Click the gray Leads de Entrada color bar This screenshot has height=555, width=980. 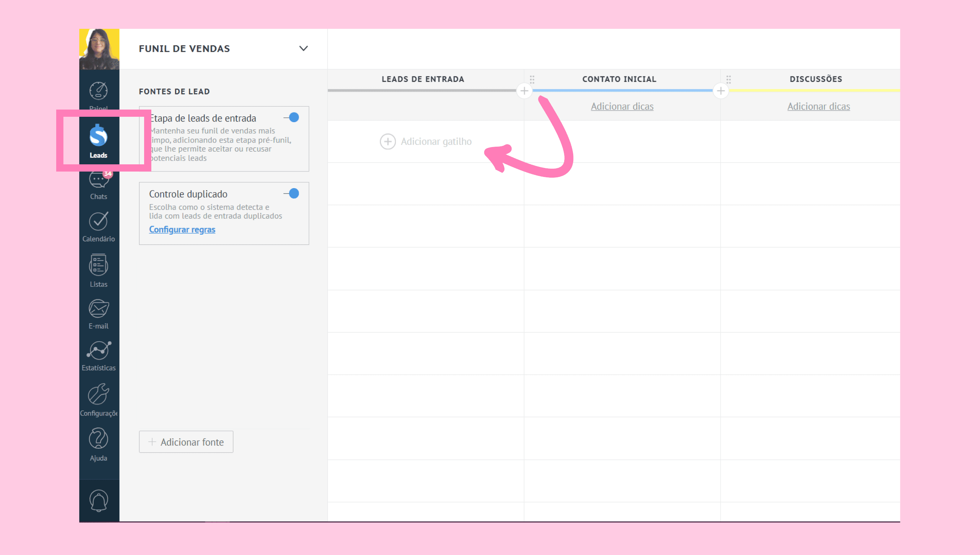(422, 91)
